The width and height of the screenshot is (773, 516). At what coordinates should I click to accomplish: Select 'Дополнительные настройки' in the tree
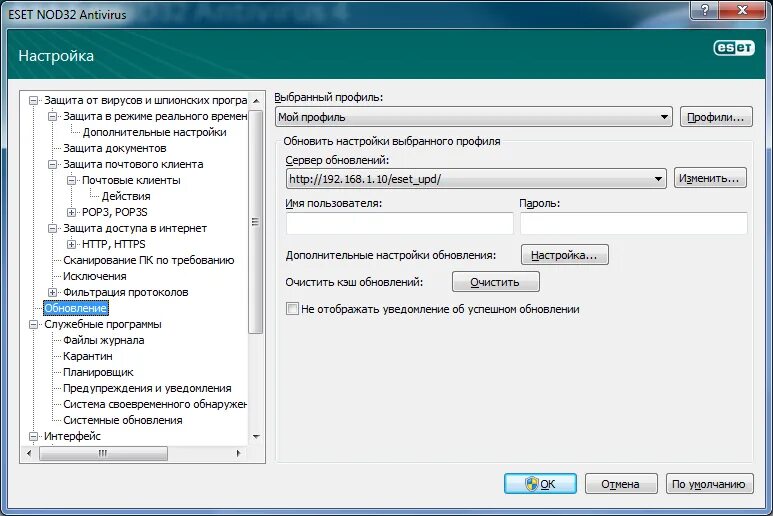[154, 132]
